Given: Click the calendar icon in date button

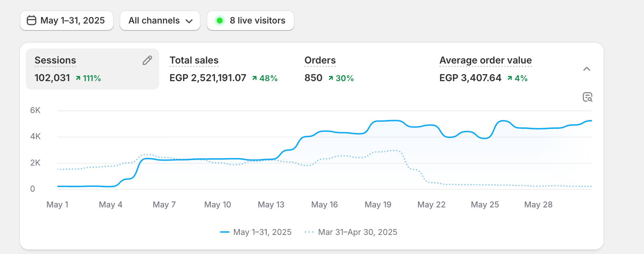Looking at the screenshot, I should click(31, 21).
